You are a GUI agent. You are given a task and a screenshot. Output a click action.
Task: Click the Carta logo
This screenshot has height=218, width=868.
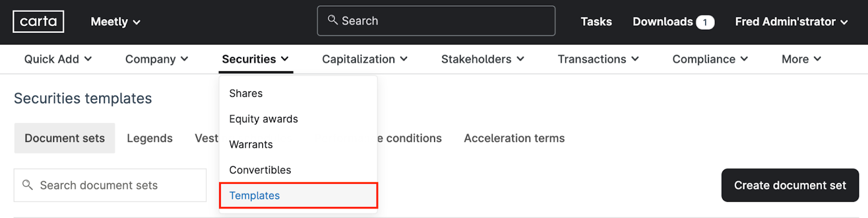pos(39,22)
